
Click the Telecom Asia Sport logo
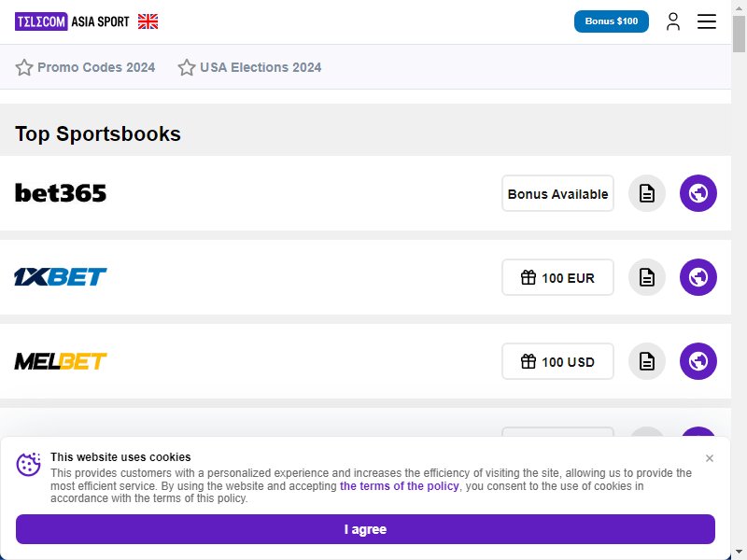tap(72, 21)
